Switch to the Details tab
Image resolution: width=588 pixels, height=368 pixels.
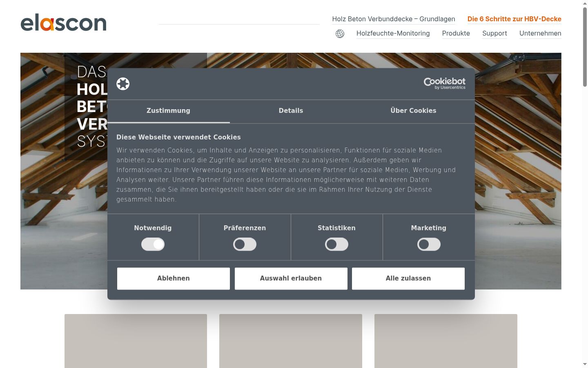click(x=291, y=111)
